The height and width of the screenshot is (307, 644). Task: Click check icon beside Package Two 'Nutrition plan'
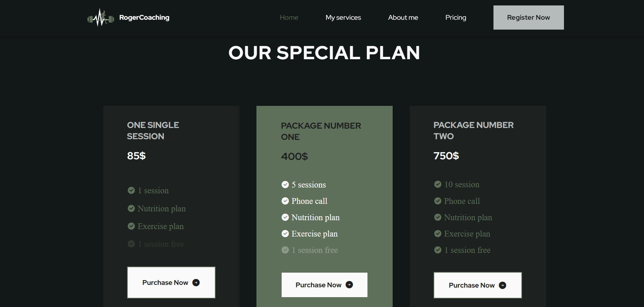[x=438, y=217]
